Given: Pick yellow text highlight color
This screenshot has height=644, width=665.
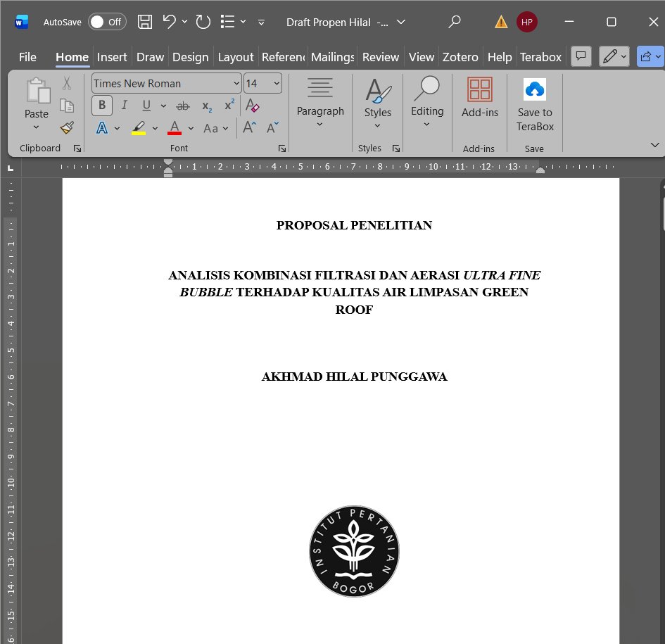Looking at the screenshot, I should pyautogui.click(x=139, y=127).
